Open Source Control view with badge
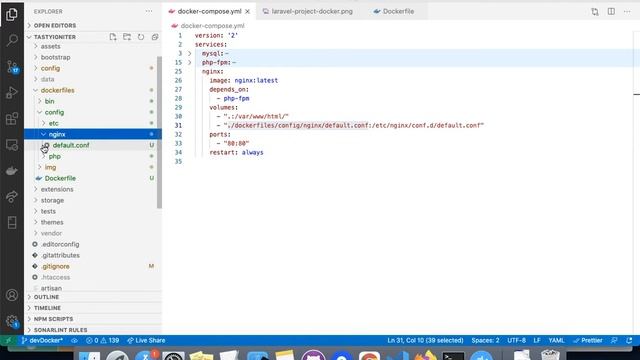The image size is (640, 360). coord(12,67)
